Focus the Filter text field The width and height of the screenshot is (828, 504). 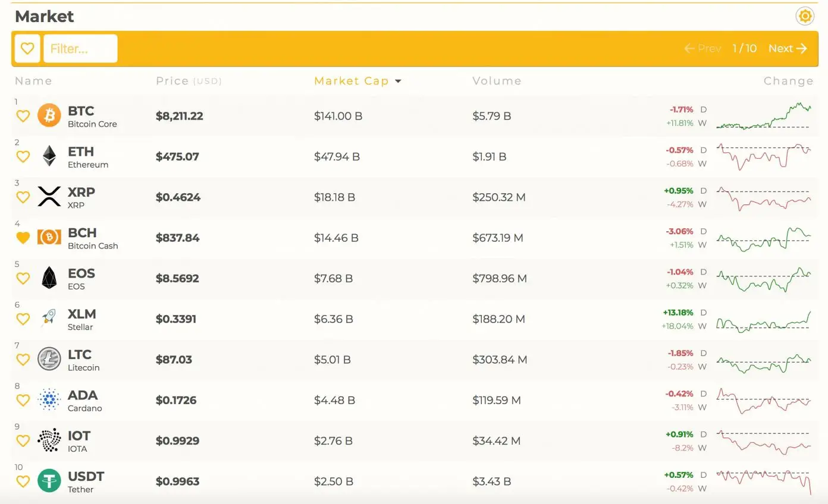point(80,49)
